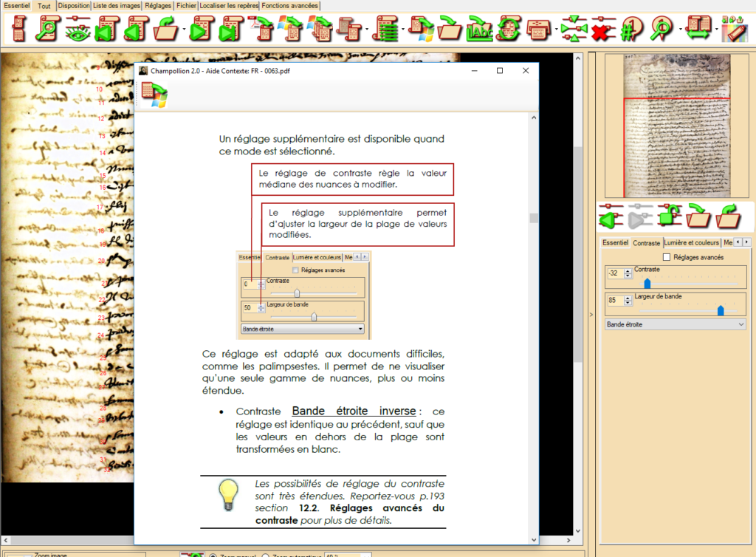Viewport: 756px width, 557px height.
Task: Toggle the Réglages avancés checkbox in right panel
Action: point(667,257)
